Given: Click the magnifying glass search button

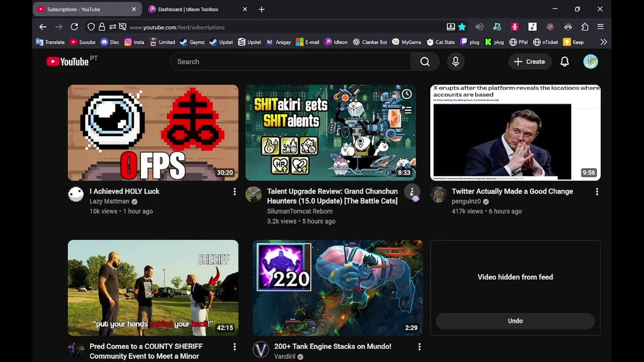Looking at the screenshot, I should (425, 61).
